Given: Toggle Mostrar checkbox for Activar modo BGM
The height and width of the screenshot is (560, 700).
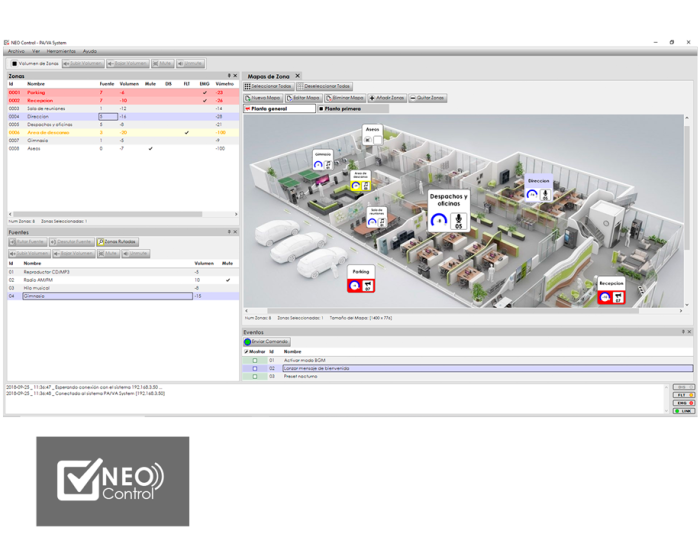Looking at the screenshot, I should (255, 360).
